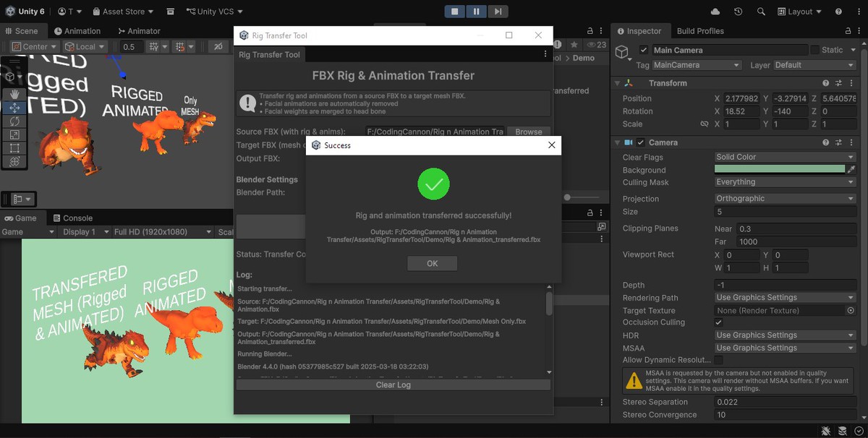Toggle the Main Camera active checkbox
This screenshot has width=868, height=438.
pos(644,50)
